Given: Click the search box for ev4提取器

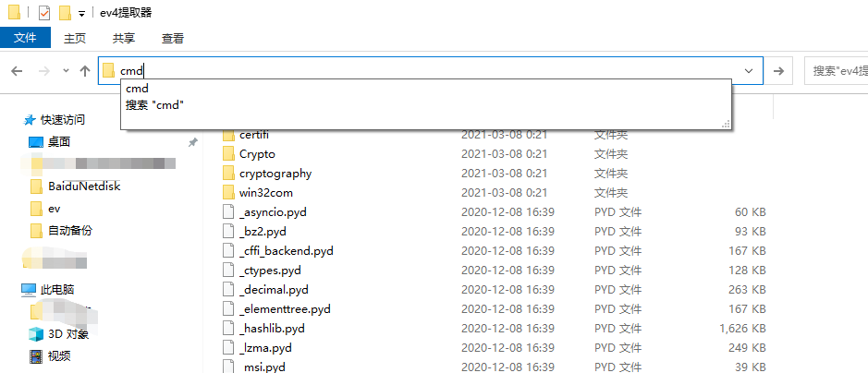Looking at the screenshot, I should [x=836, y=71].
